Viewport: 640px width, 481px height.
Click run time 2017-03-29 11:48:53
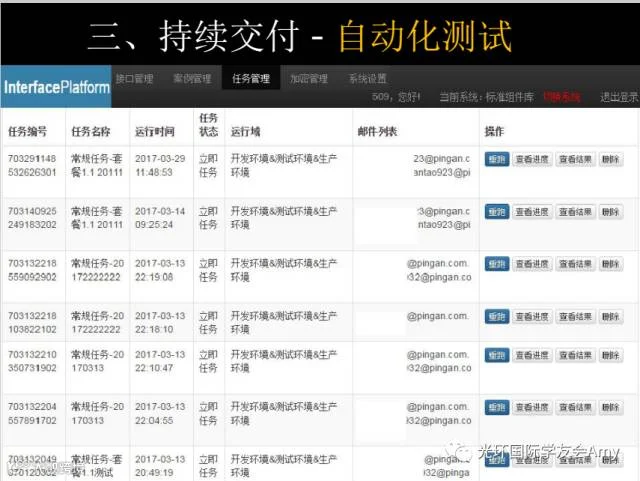click(x=160, y=165)
